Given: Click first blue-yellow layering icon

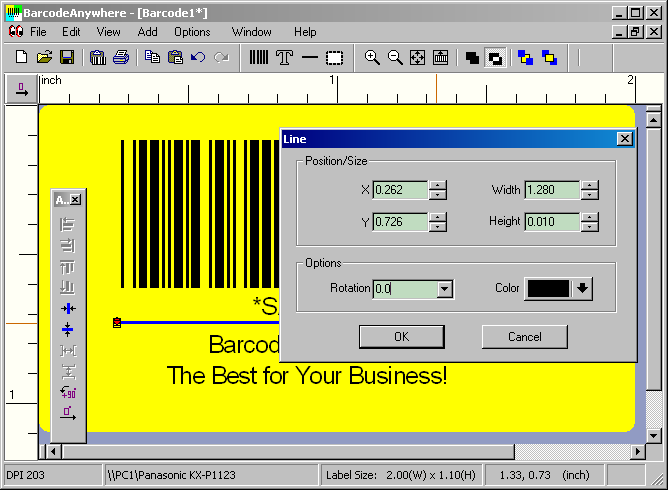Looking at the screenshot, I should point(525,58).
